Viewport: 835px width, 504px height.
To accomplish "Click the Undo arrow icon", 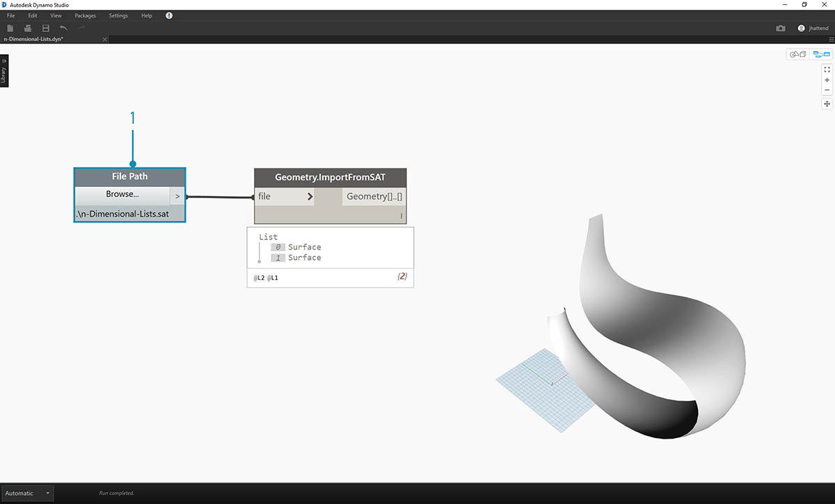I will (64, 28).
